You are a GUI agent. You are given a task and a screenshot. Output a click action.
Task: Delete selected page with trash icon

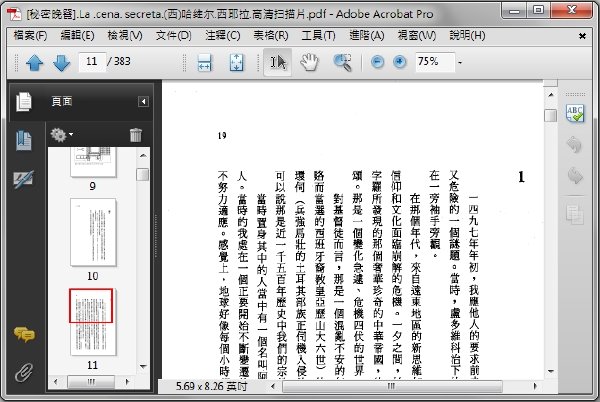(136, 135)
